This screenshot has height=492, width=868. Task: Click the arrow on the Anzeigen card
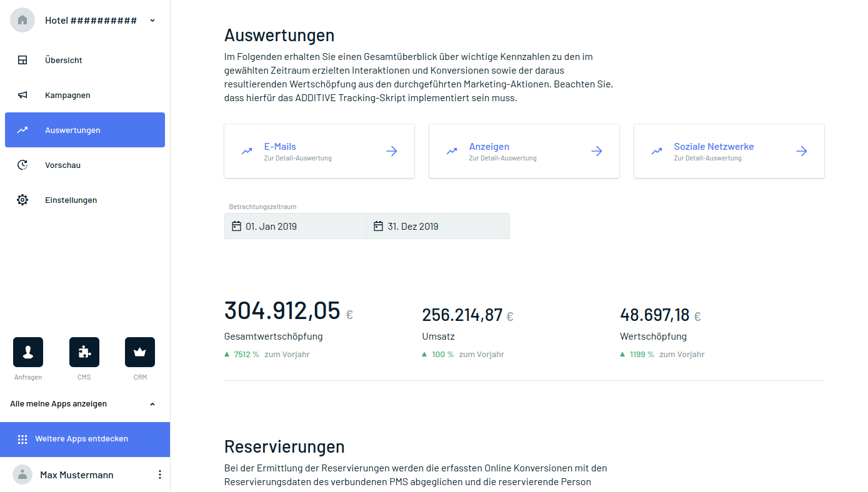pyautogui.click(x=597, y=151)
